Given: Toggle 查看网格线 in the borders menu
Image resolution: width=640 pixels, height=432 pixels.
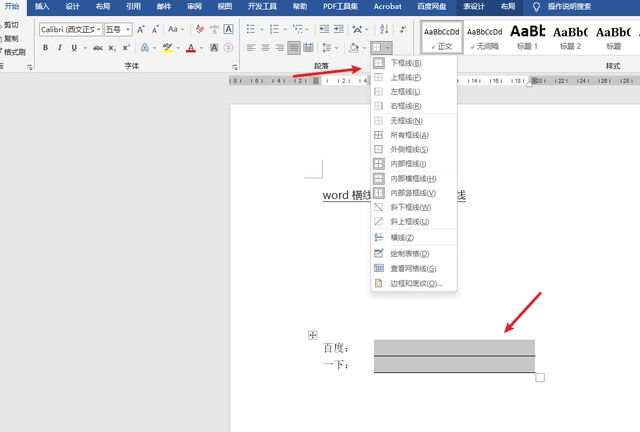Looking at the screenshot, I should (x=413, y=268).
